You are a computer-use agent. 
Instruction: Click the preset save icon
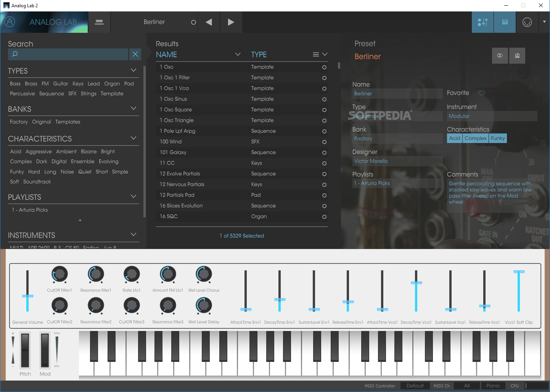(517, 56)
